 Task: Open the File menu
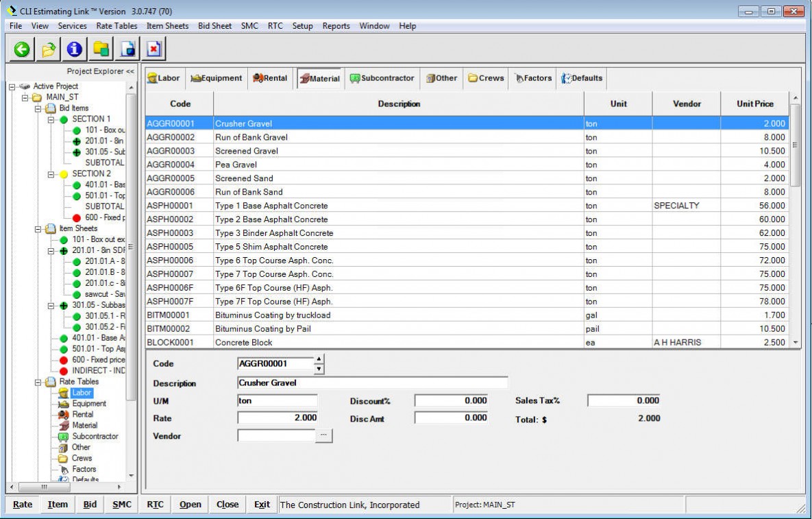tap(16, 26)
